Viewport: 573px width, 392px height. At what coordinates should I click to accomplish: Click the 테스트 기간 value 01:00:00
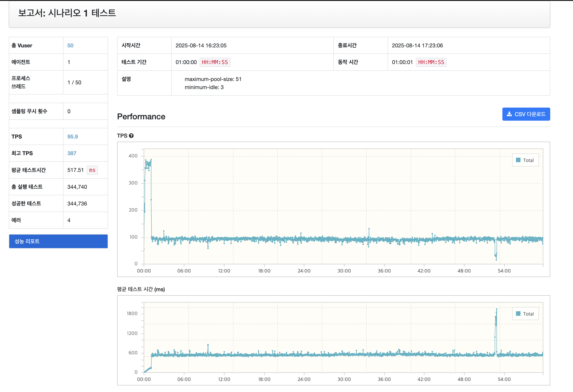(x=186, y=62)
